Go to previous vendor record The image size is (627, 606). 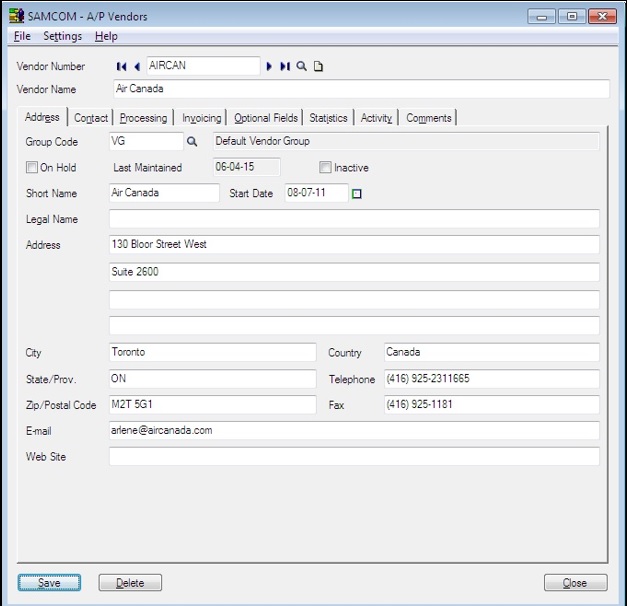pos(136,67)
